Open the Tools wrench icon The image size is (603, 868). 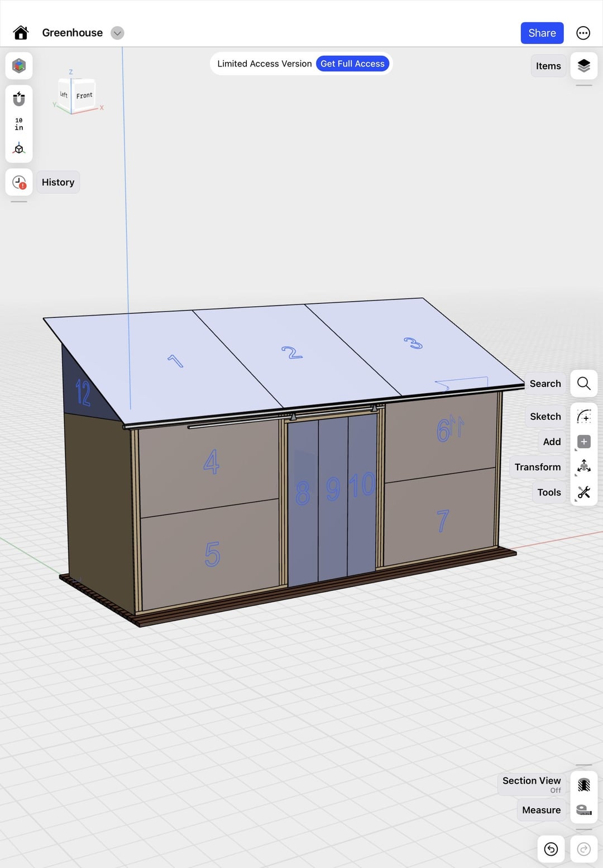(583, 492)
